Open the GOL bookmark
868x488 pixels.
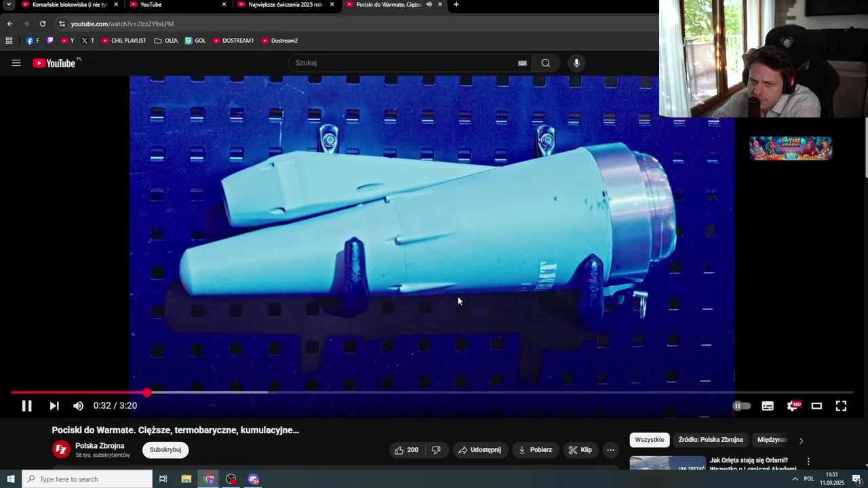(195, 41)
